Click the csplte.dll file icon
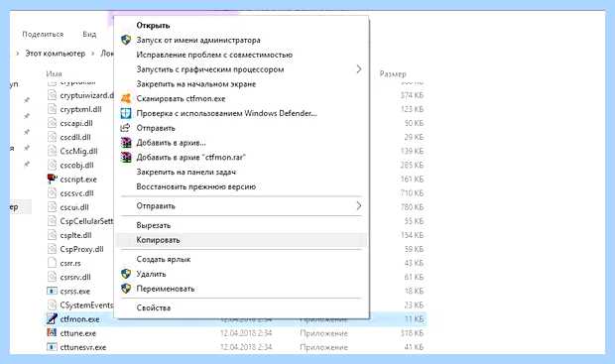 coord(52,235)
